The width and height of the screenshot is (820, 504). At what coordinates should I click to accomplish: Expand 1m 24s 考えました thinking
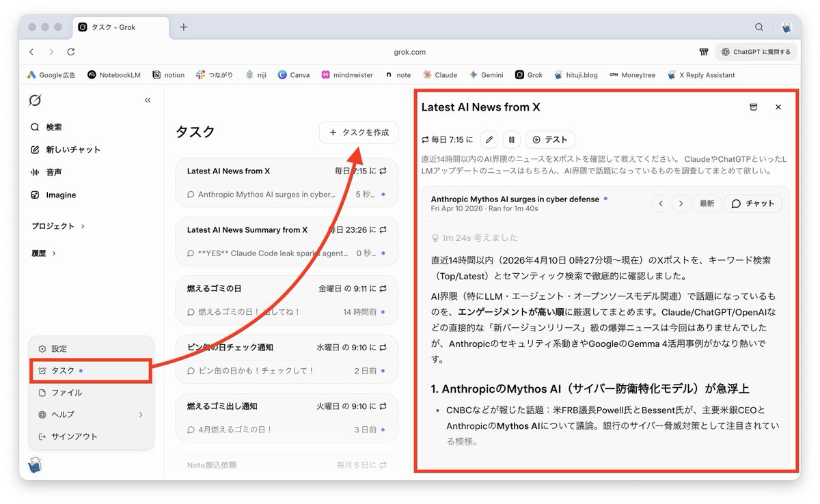tap(474, 238)
